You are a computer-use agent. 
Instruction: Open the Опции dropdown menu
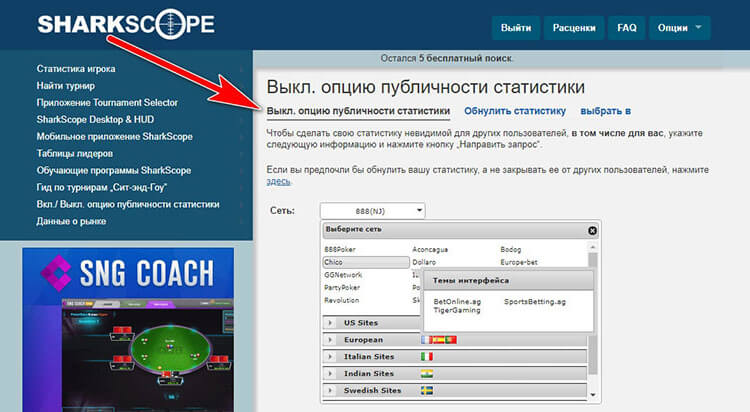[x=679, y=28]
